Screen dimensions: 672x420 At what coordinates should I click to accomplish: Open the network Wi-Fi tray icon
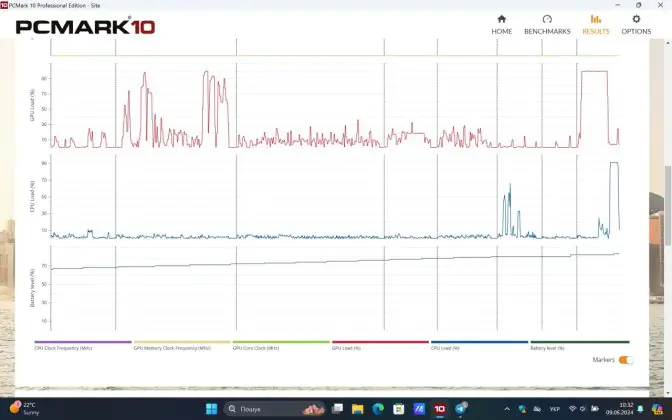click(572, 409)
